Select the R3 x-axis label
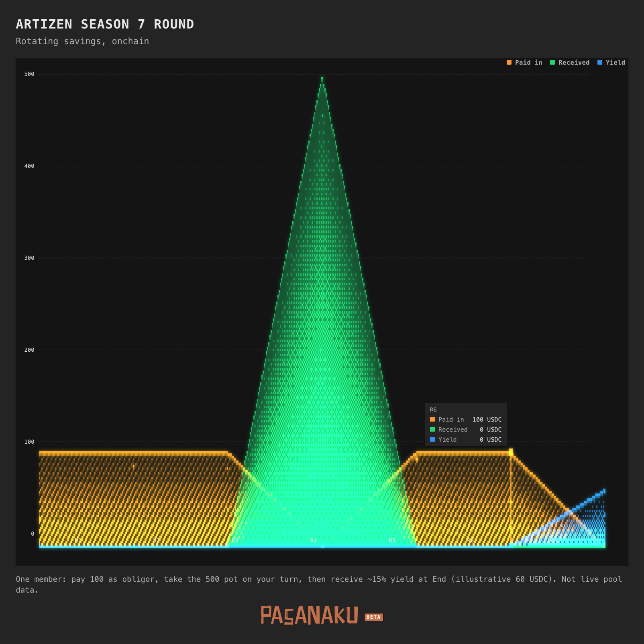The image size is (644, 644). click(235, 541)
